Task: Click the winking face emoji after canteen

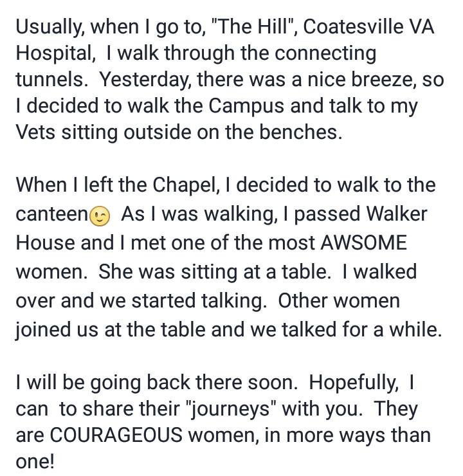Action: point(100,216)
